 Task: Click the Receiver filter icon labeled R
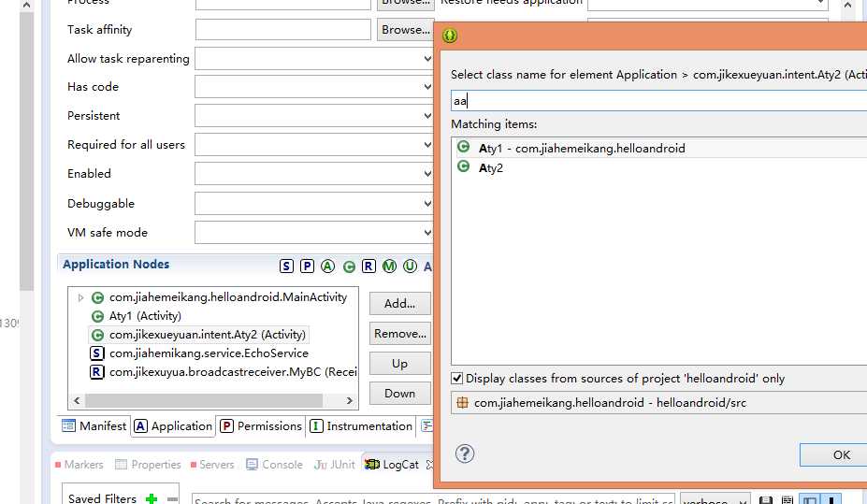tap(368, 266)
